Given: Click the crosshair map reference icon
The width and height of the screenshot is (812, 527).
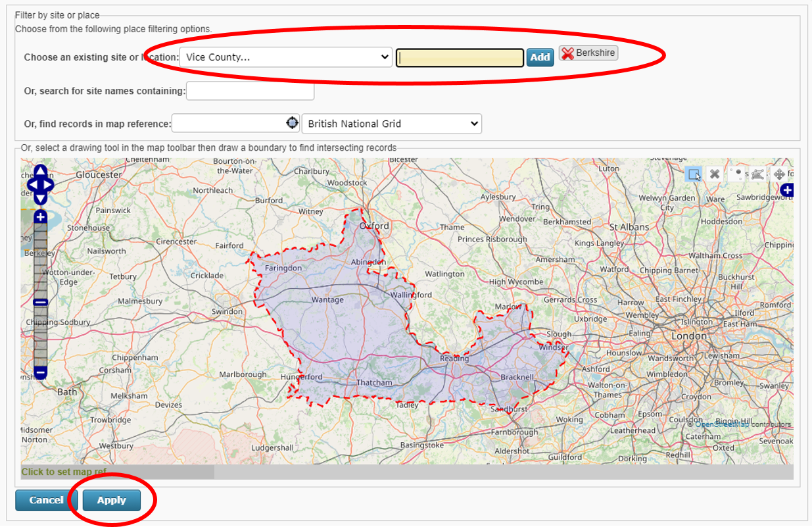Looking at the screenshot, I should 292,122.
